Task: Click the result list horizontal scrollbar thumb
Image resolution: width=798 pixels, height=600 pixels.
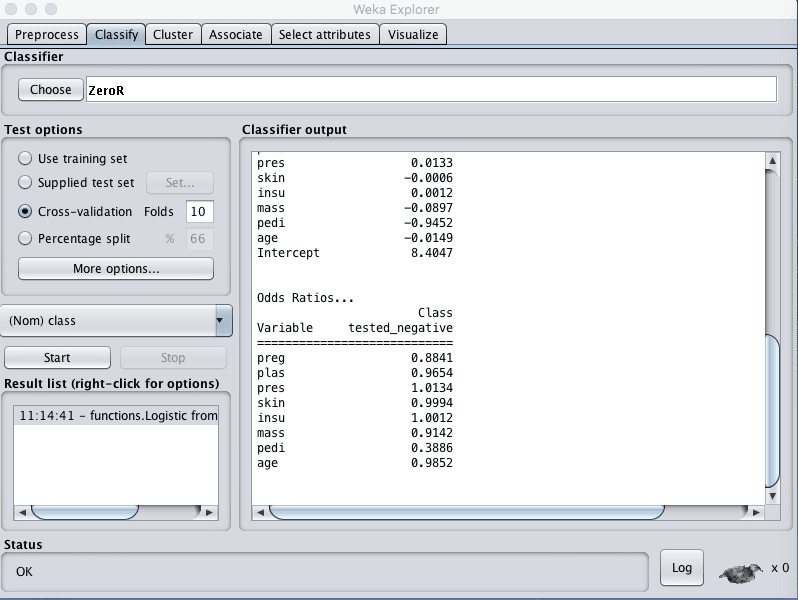Action: pyautogui.click(x=85, y=512)
